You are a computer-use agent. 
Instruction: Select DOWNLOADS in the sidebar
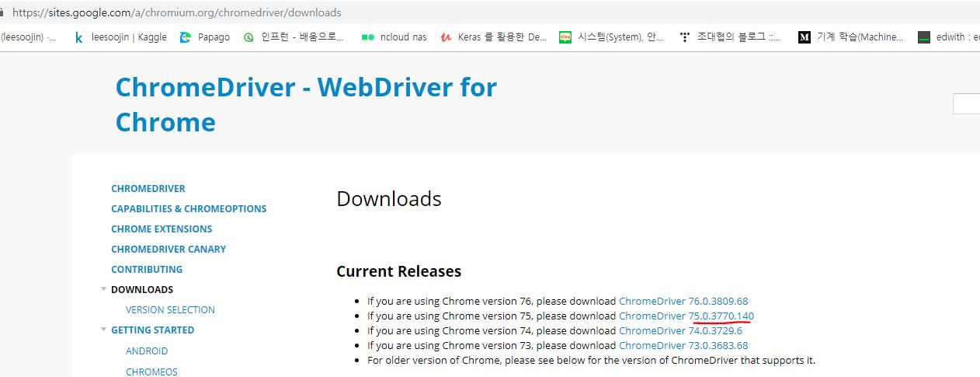[x=142, y=290]
